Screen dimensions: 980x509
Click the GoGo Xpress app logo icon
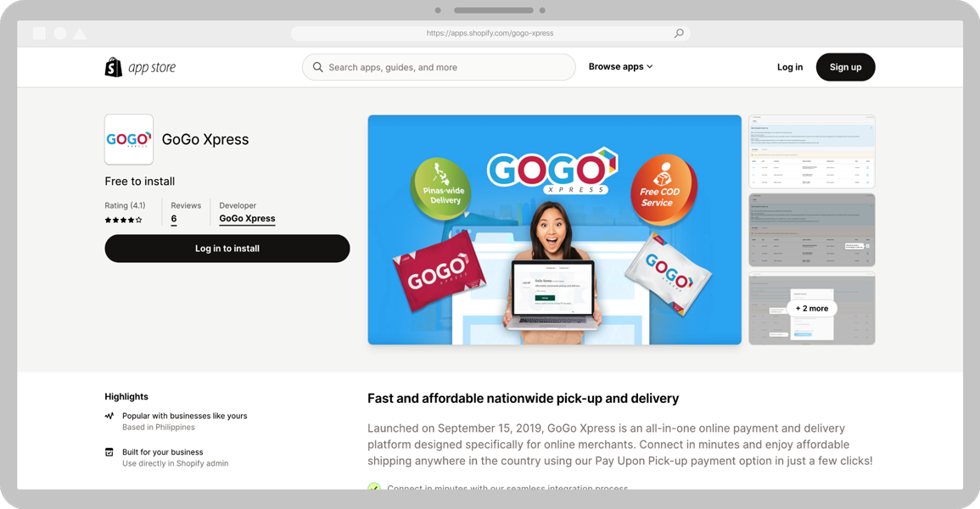click(129, 139)
